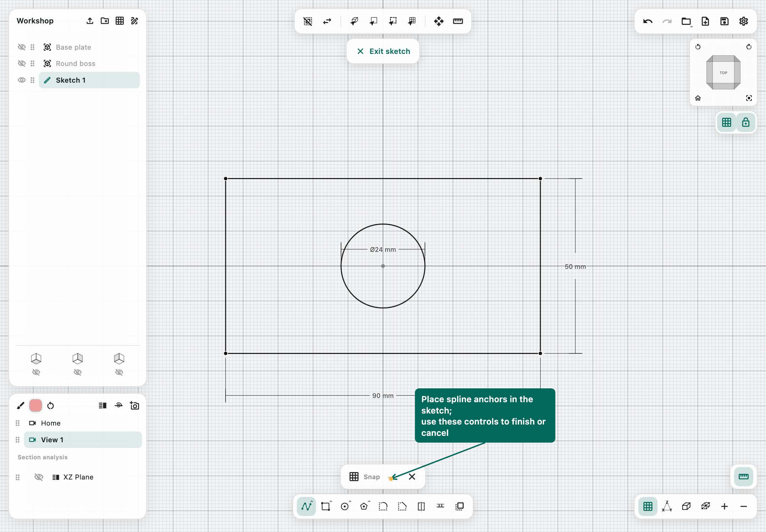Toggle the grid display button under view cube

(x=727, y=122)
